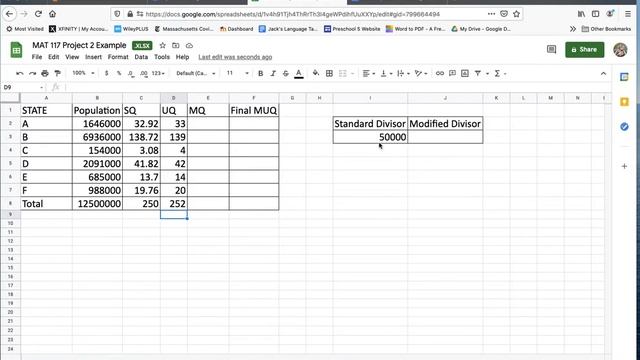The image size is (640, 360).
Task: Open browser hamburger menu
Action: coord(628,14)
